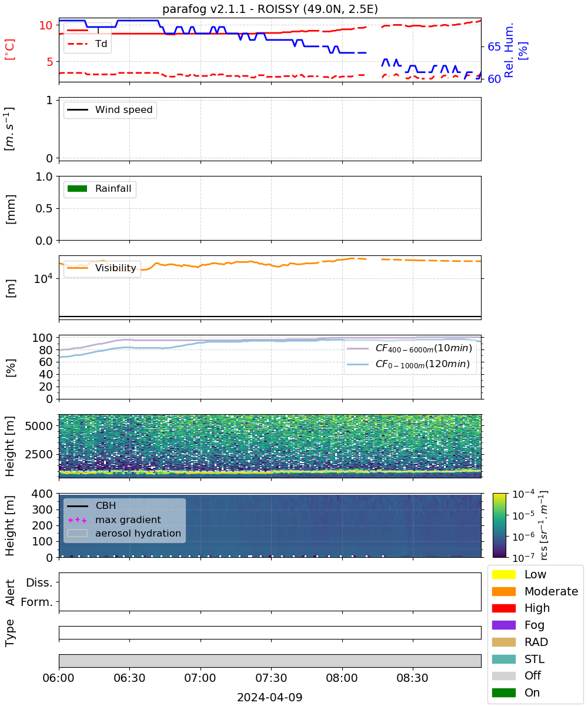Screen dimensions: 588x706
Task: Select the green On legend swatch
Action: click(504, 692)
